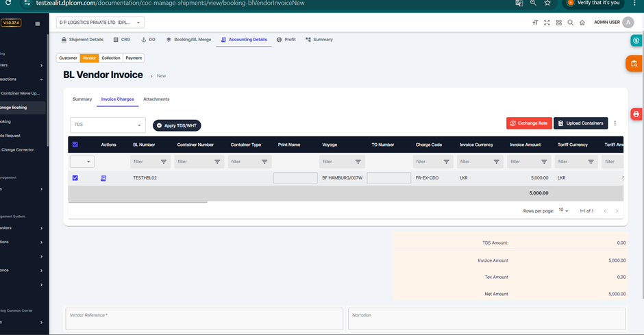The height and width of the screenshot is (335, 644).
Task: Open the search magnifier in header
Action: click(570, 23)
